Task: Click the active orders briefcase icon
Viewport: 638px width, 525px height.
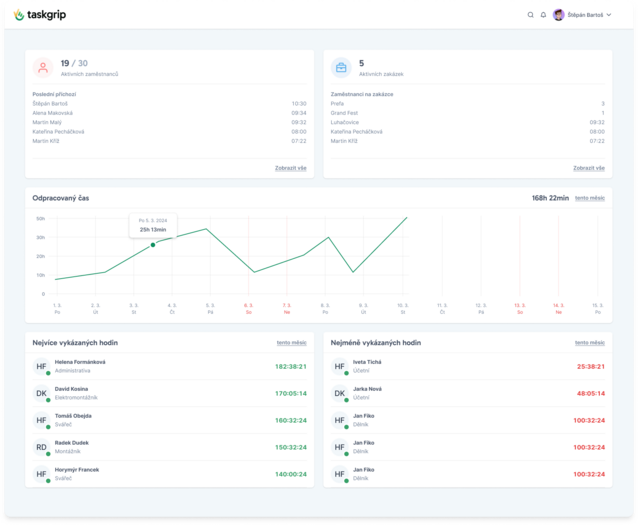Action: pos(341,68)
